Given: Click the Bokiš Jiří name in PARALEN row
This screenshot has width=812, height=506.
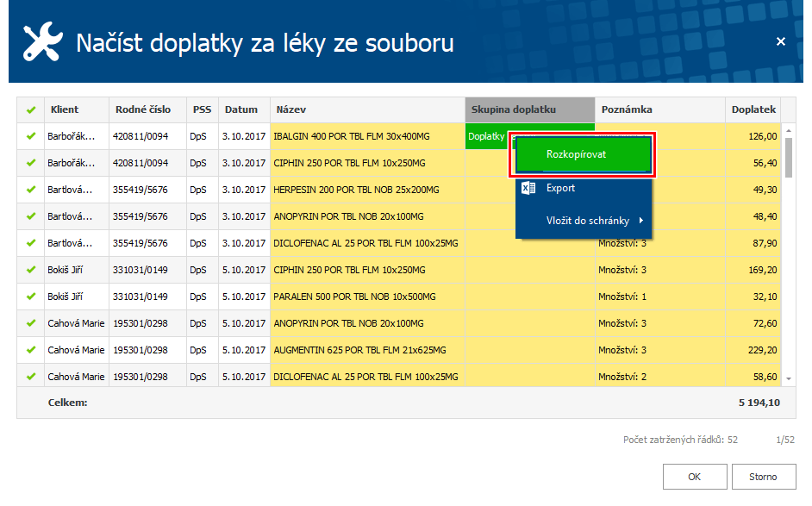Looking at the screenshot, I should [66, 297].
